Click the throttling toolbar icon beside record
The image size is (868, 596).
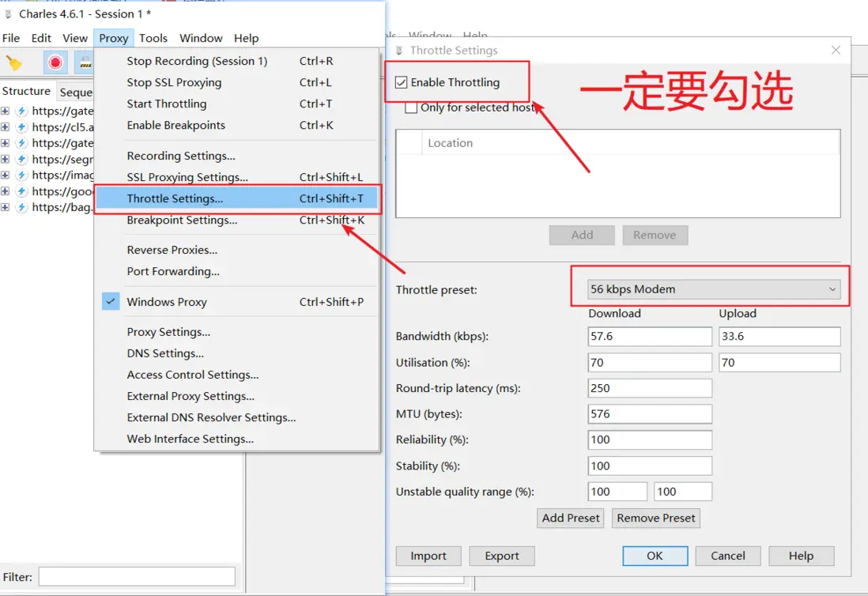(x=85, y=62)
